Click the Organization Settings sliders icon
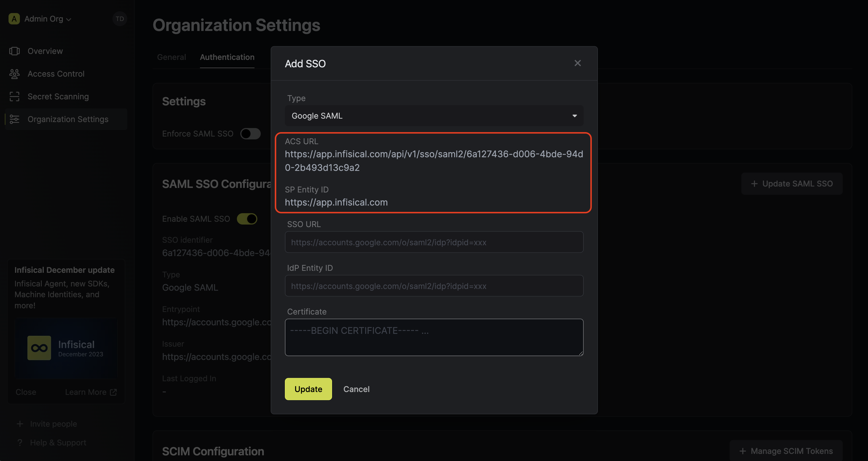Screen dimensions: 868x461 tap(14, 119)
